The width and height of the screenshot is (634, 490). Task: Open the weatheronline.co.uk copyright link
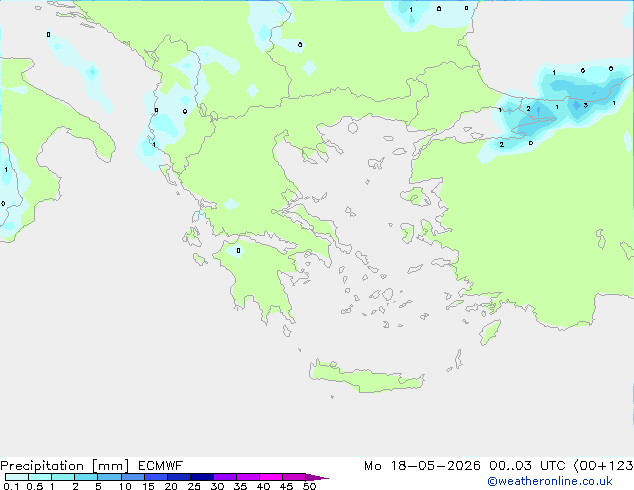coord(550,481)
